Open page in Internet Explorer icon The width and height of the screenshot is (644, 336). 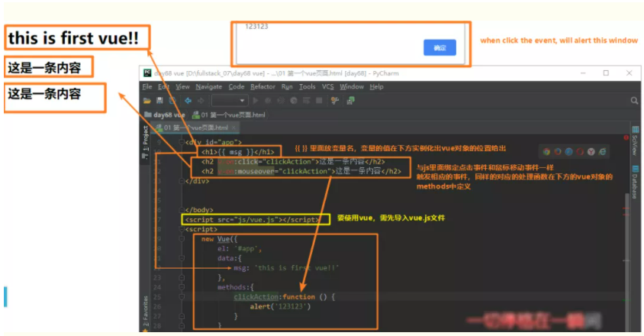tap(602, 152)
